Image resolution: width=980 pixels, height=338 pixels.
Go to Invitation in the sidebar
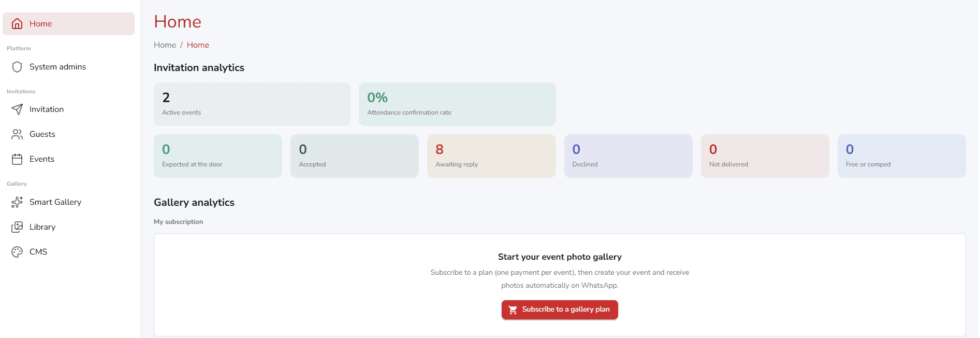click(68, 109)
